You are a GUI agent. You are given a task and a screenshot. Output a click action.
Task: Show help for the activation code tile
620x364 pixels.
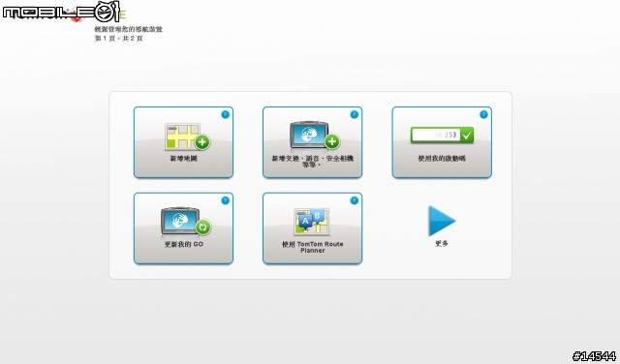(x=483, y=114)
